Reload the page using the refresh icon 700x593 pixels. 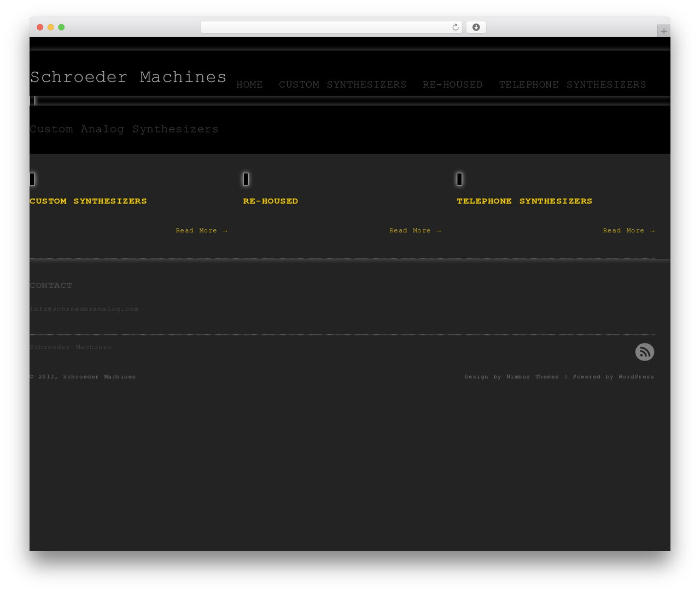pos(455,27)
